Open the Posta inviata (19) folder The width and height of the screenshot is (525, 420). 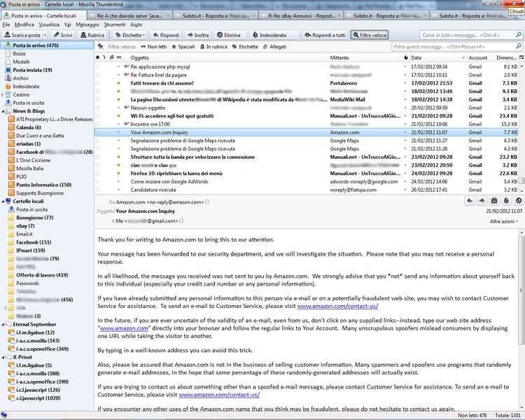32,70
